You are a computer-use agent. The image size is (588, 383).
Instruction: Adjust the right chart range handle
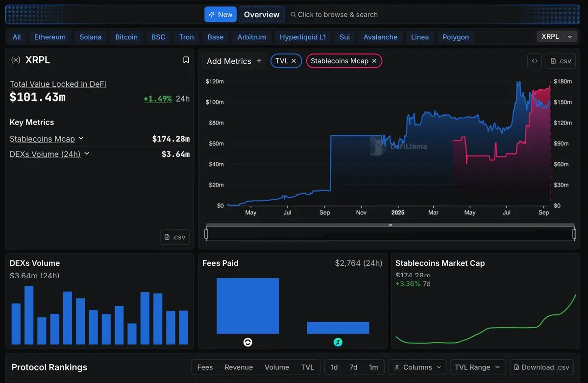[574, 234]
